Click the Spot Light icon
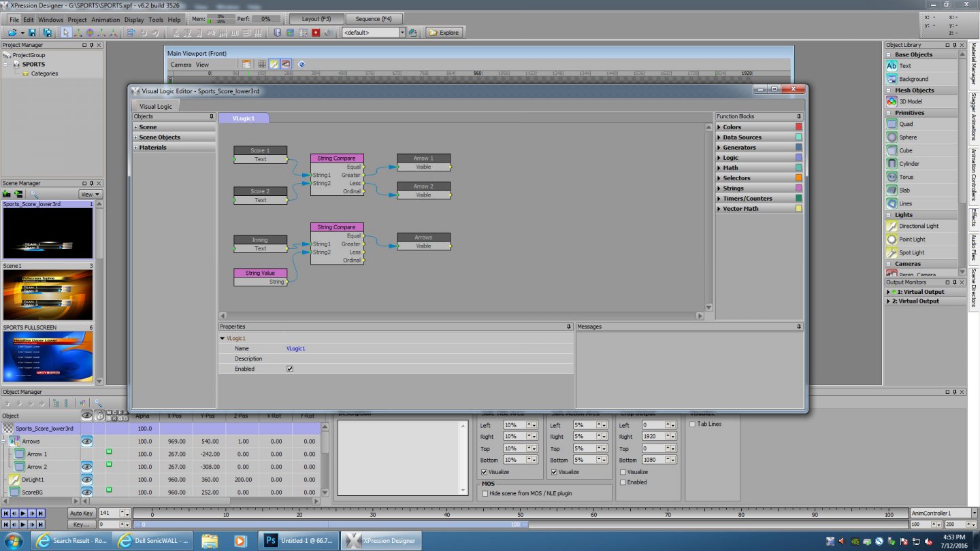980x551 pixels. [x=892, y=252]
